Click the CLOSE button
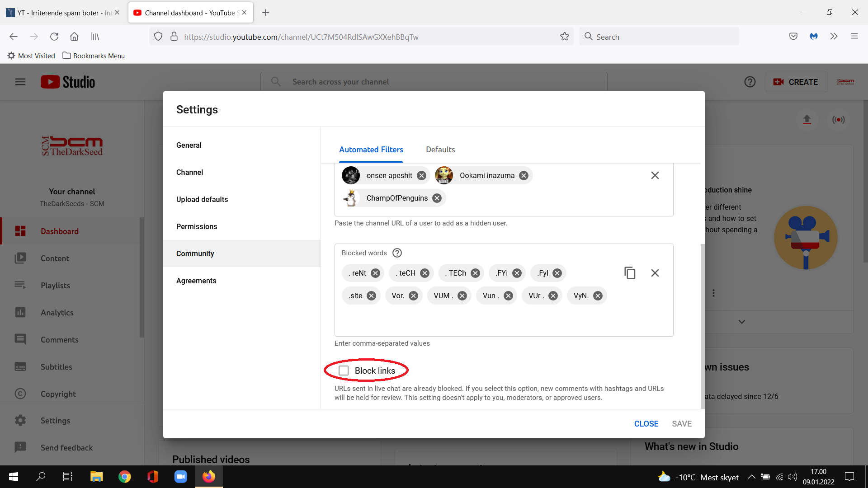Viewport: 868px width, 488px height. pyautogui.click(x=646, y=424)
